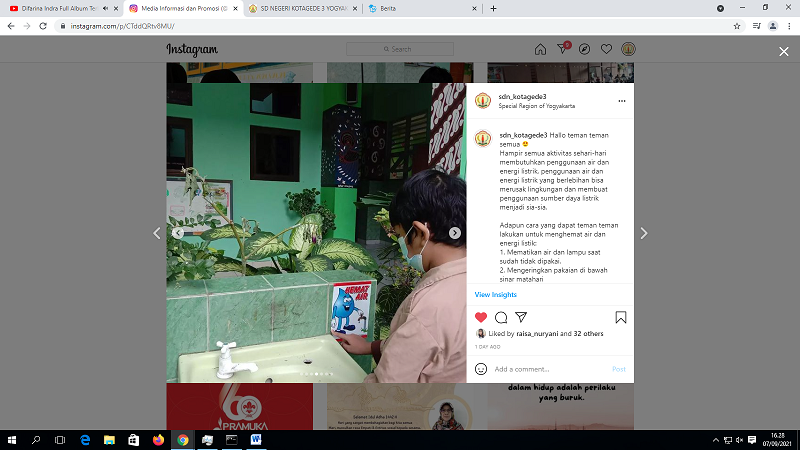
Task: Share post via paper plane icon
Action: pyautogui.click(x=521, y=317)
